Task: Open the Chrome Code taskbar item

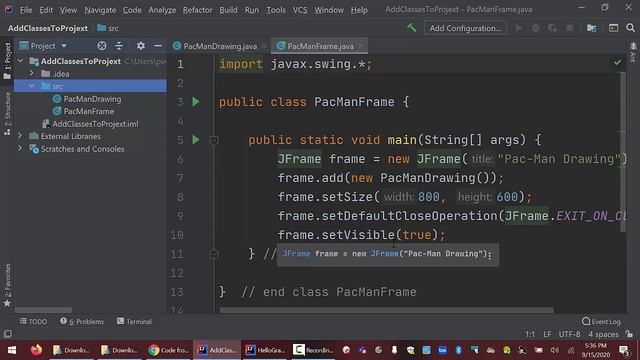Action: (x=168, y=350)
